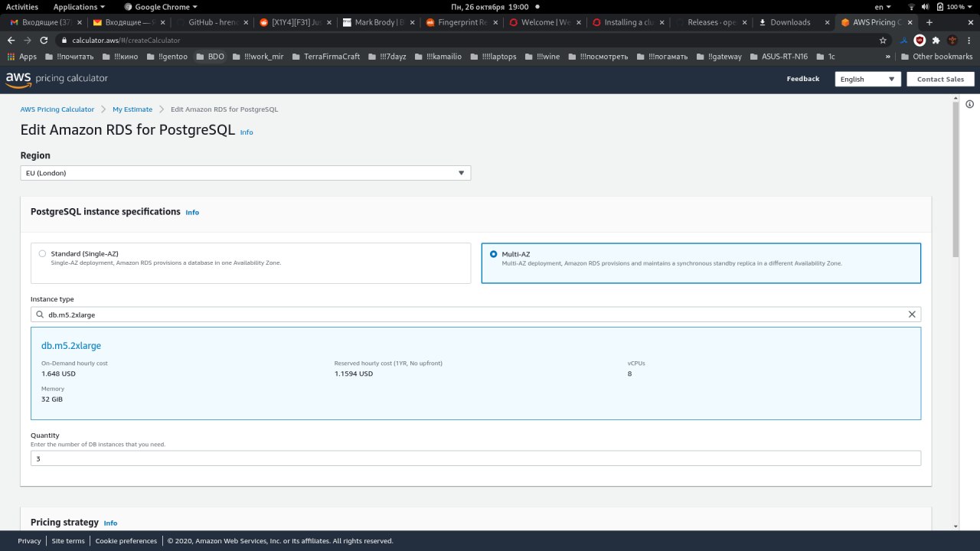This screenshot has width=980, height=551.
Task: Select the Multi-AZ deployment radio button
Action: pos(493,253)
